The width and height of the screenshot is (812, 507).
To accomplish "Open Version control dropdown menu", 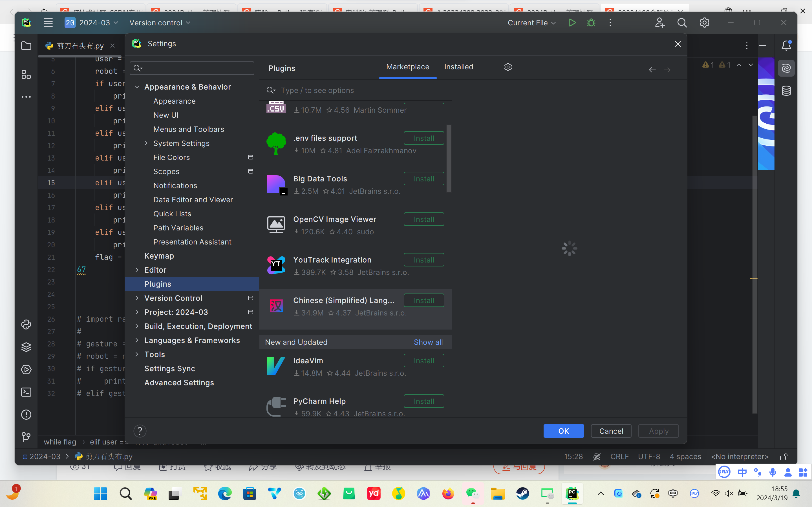I will 160,23.
